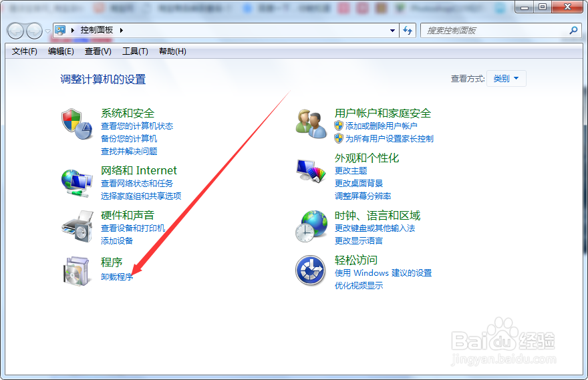The height and width of the screenshot is (380, 588).
Task: Minimize the Control Panel window
Action: pos(525,7)
